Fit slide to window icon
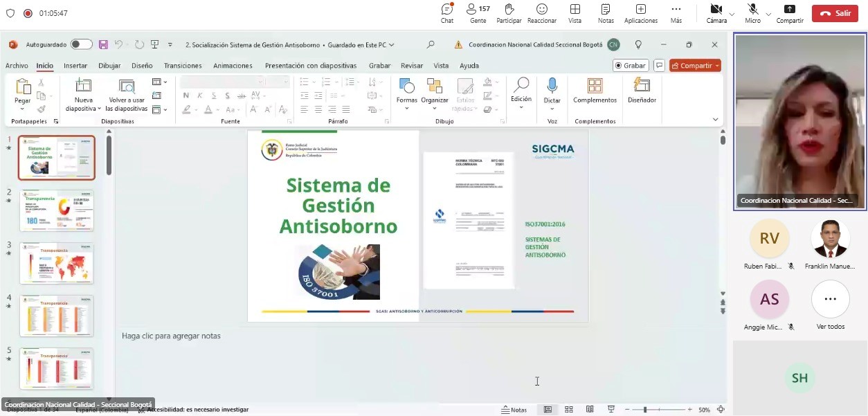Screen dimensions: 868x416 721,410
